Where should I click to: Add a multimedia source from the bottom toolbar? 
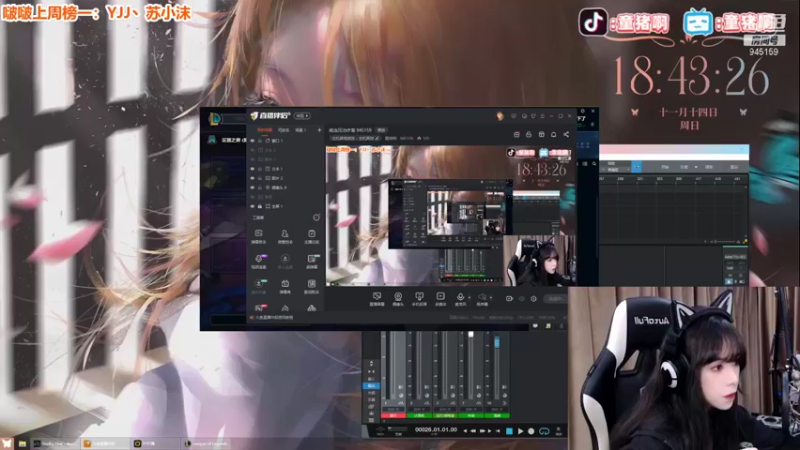(440, 297)
